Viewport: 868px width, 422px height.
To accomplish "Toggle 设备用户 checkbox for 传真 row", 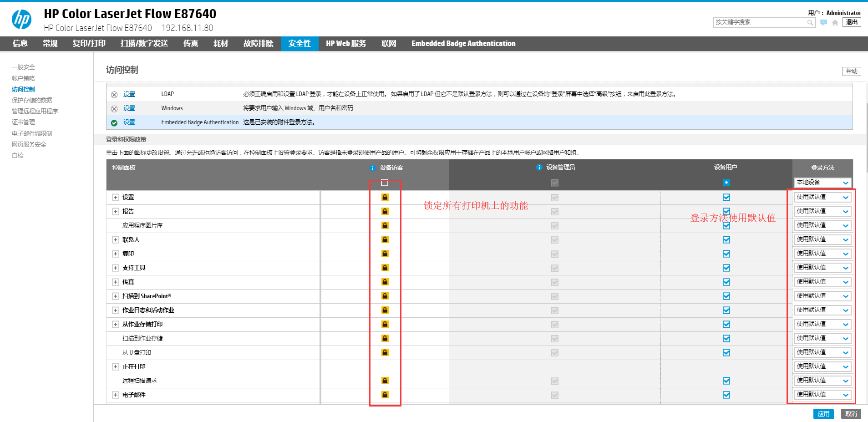I will 726,282.
